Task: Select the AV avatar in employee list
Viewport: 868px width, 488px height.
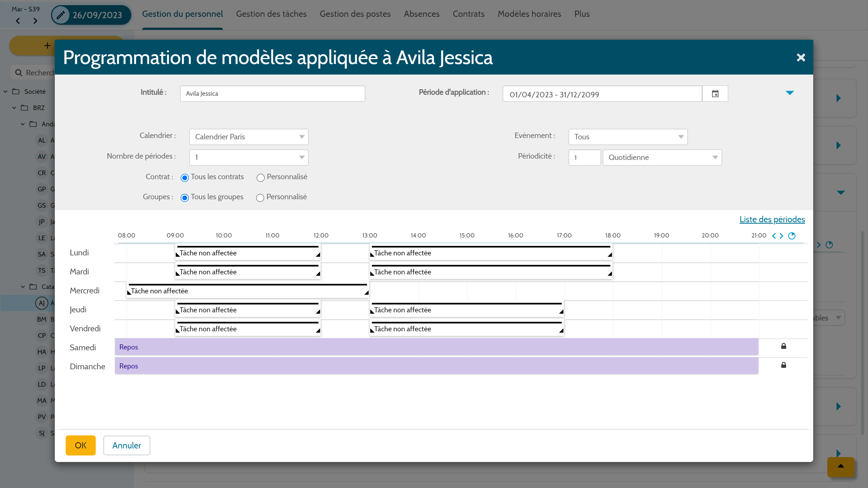Action: (x=42, y=157)
